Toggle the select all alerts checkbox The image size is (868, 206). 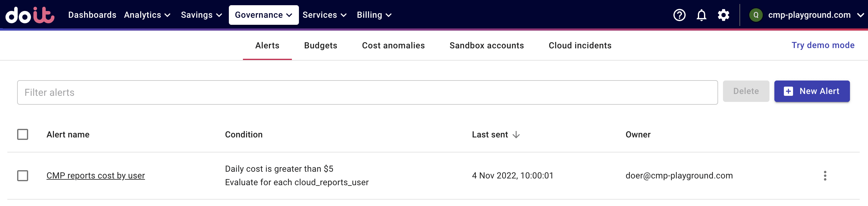[x=23, y=134]
